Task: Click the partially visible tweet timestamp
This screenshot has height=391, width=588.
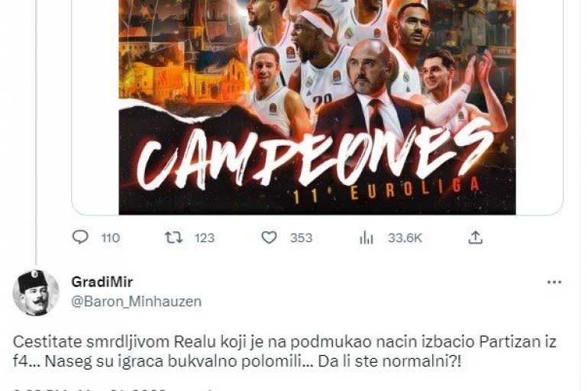Action: [112, 389]
